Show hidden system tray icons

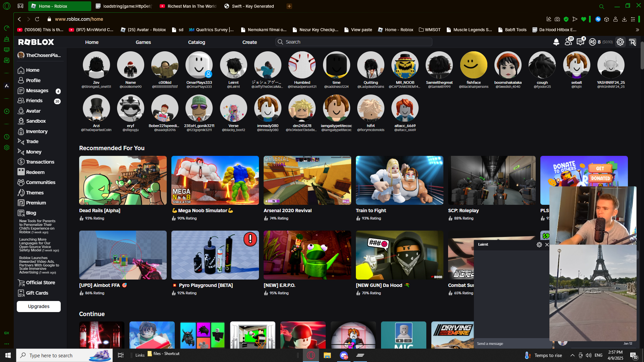coord(573,355)
